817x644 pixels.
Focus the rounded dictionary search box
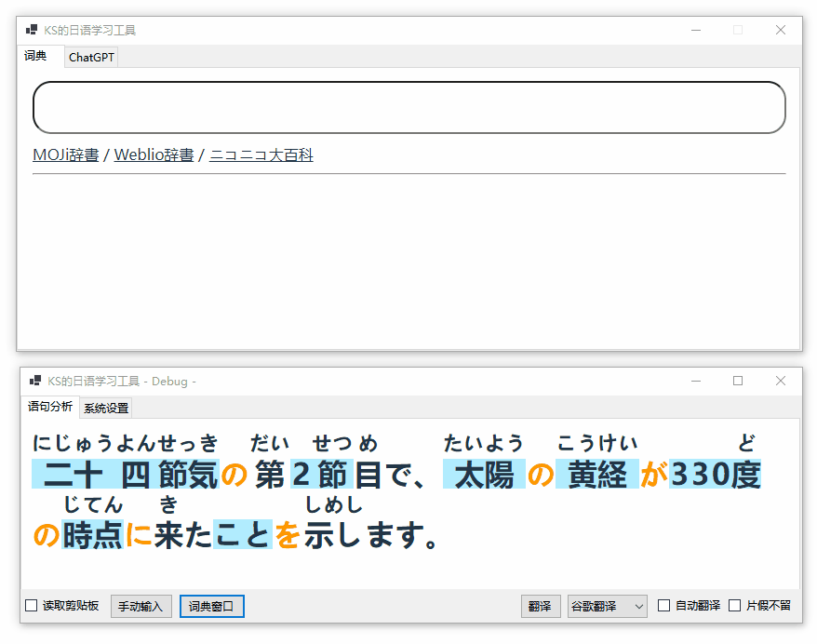[408, 107]
